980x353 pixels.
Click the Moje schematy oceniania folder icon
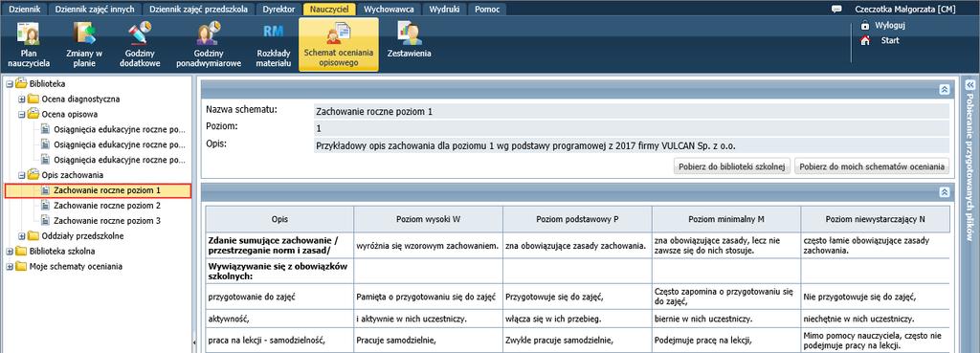(21, 266)
